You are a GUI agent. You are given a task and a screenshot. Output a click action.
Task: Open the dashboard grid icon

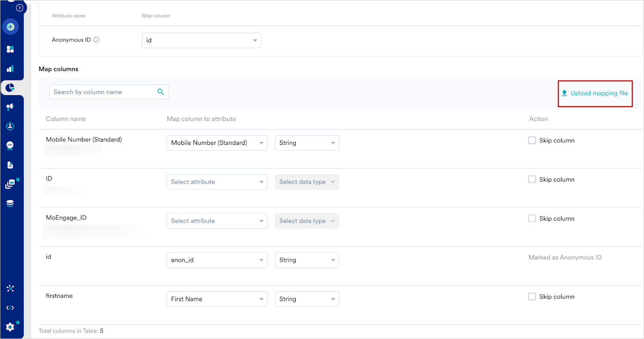coord(10,49)
